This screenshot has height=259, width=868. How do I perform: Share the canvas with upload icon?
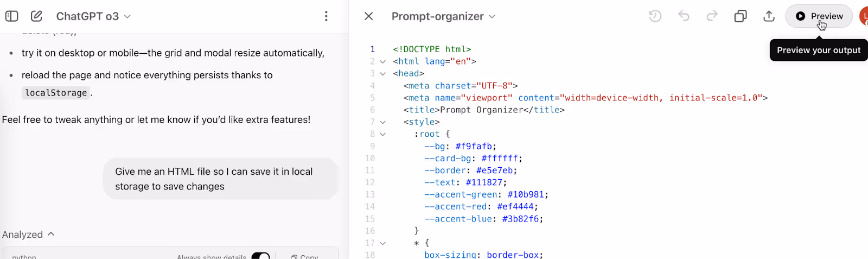[769, 16]
